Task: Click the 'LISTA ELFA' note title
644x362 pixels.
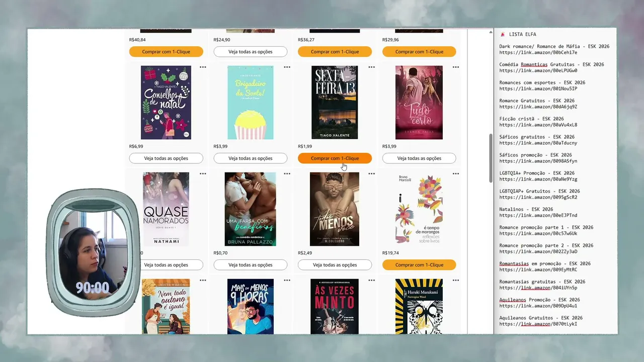Action: pos(522,34)
